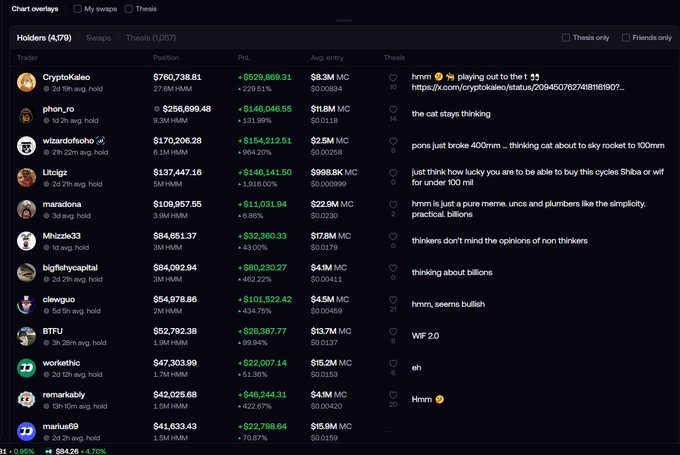The height and width of the screenshot is (455, 680).
Task: Like wizardofsoho's thesis heart icon
Action: pyautogui.click(x=393, y=141)
